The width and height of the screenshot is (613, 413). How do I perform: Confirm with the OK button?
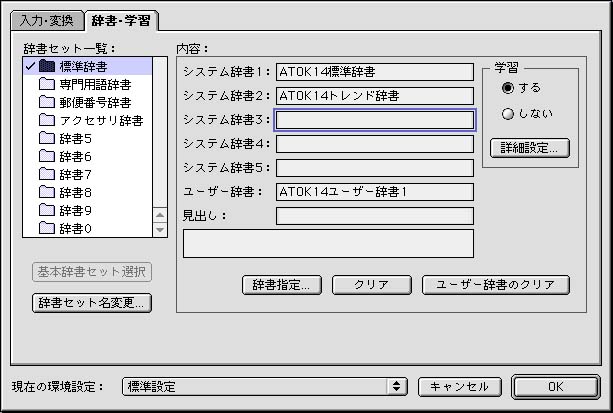pyautogui.click(x=556, y=387)
